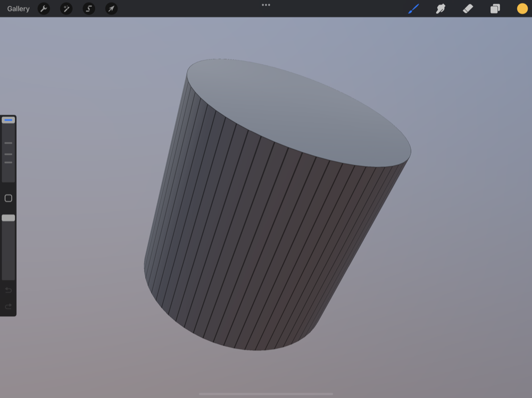
Task: Activate the Transform arrow tool
Action: point(111,9)
